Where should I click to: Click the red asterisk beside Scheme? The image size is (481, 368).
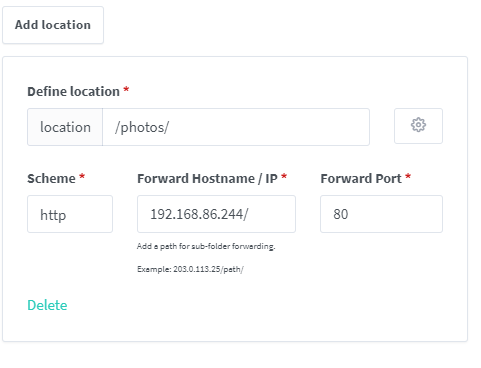pos(82,177)
